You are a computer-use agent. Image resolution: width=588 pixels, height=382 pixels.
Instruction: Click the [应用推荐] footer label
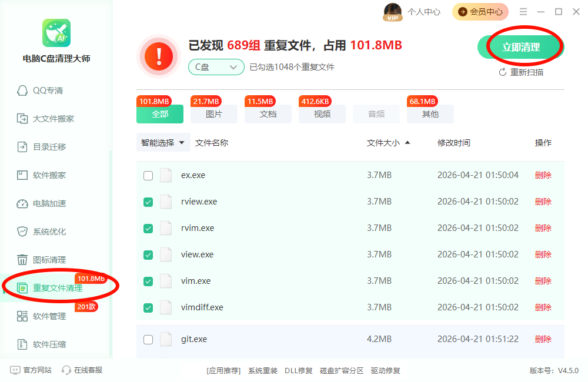point(223,371)
